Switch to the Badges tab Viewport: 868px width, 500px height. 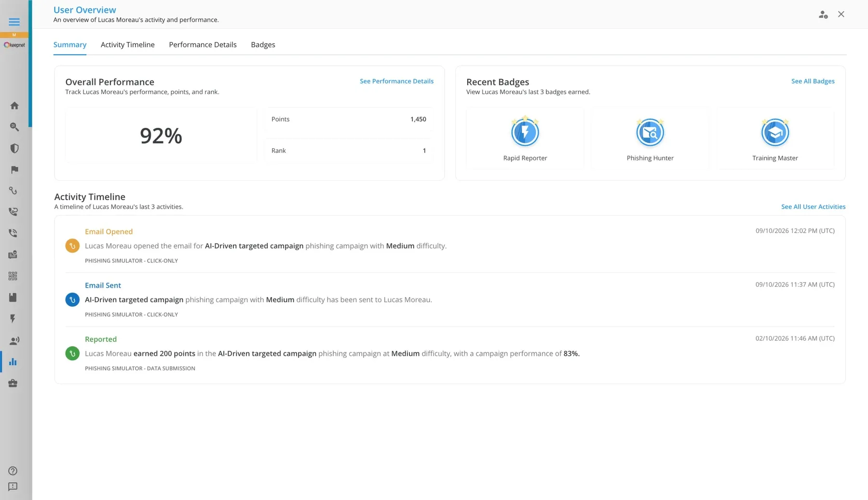263,45
